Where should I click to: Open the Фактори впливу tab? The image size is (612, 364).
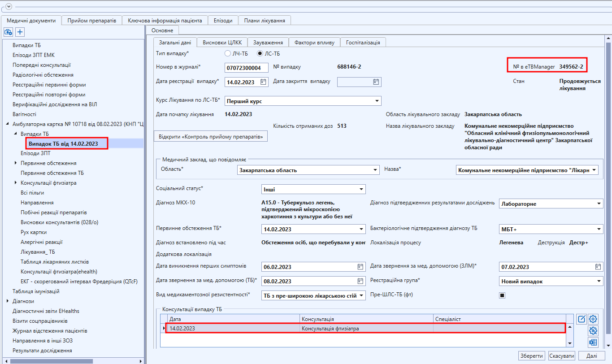tap(314, 43)
